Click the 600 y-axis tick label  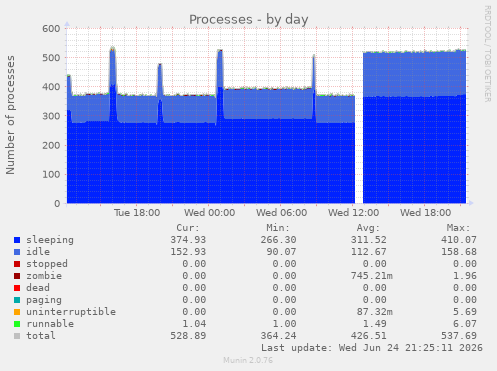[51, 29]
